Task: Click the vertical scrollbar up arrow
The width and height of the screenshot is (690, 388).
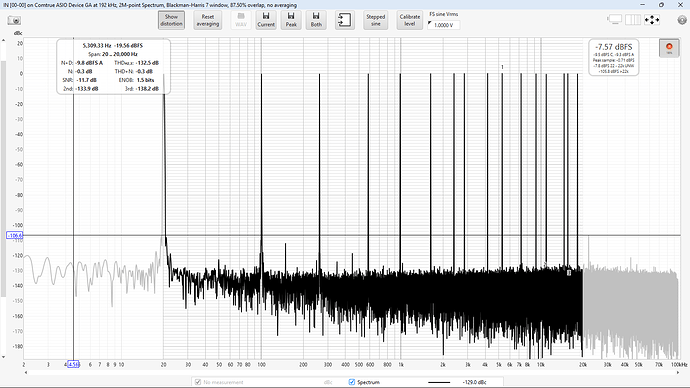Action: point(4,40)
